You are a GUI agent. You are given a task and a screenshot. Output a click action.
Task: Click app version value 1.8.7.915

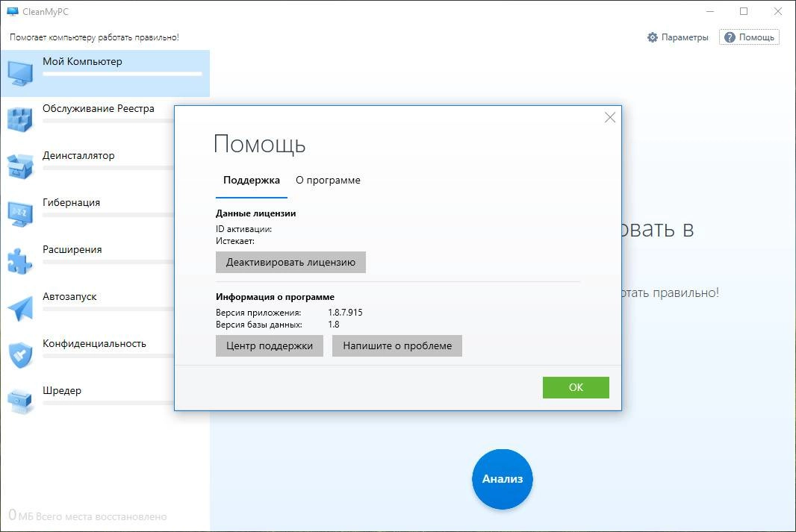click(x=345, y=313)
